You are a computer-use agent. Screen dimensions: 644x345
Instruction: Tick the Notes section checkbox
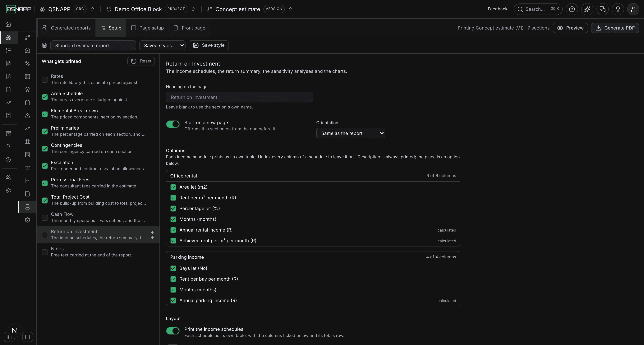coord(45,252)
